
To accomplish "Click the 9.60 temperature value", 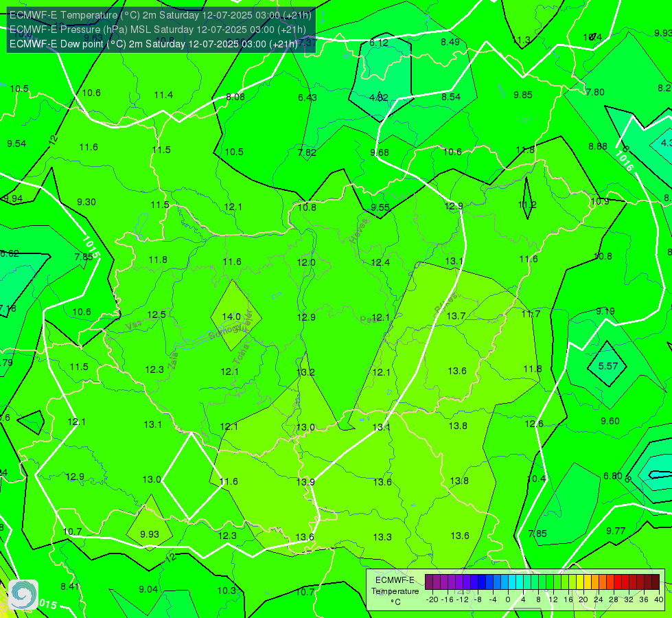I will tap(610, 421).
